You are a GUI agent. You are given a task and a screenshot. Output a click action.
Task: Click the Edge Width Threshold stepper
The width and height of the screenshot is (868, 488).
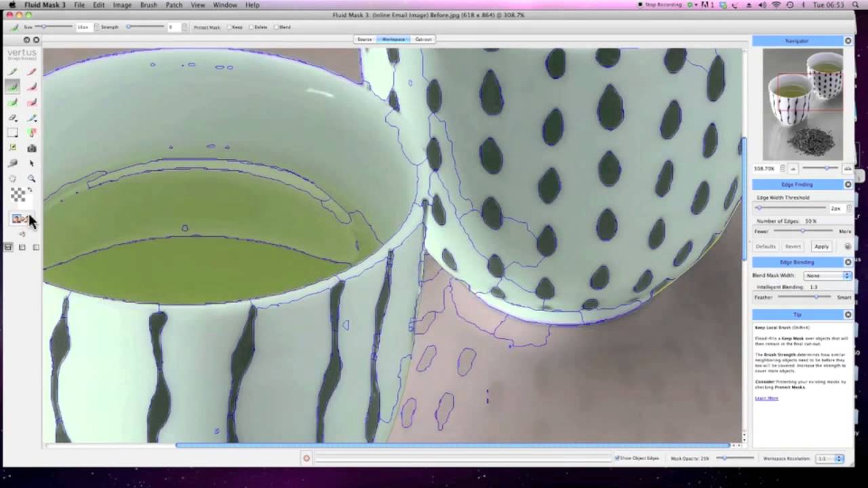pos(848,209)
